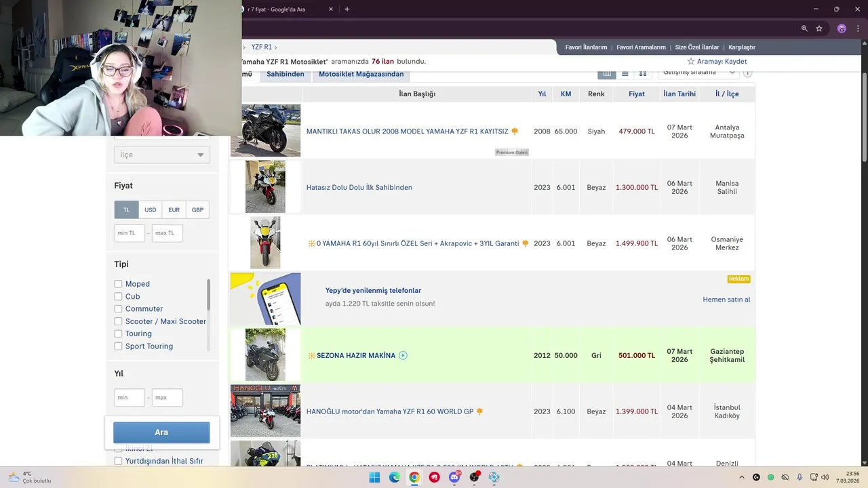Viewport: 868px width, 488px height.
Task: Click the min TL price field
Action: click(x=130, y=233)
